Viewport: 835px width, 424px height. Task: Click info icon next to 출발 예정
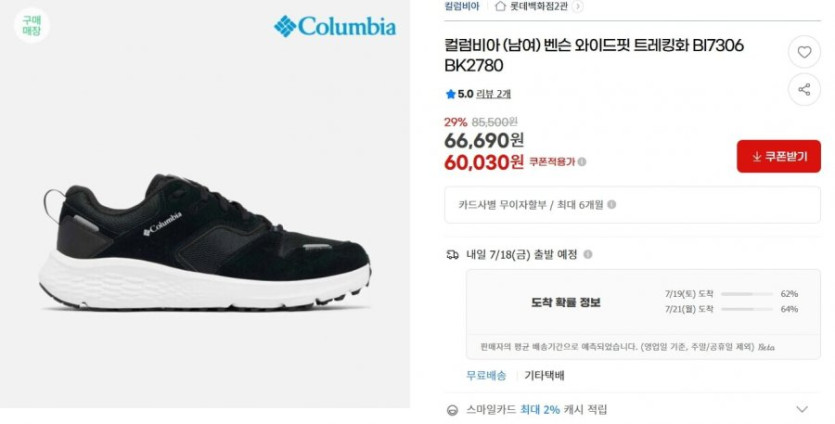point(588,254)
